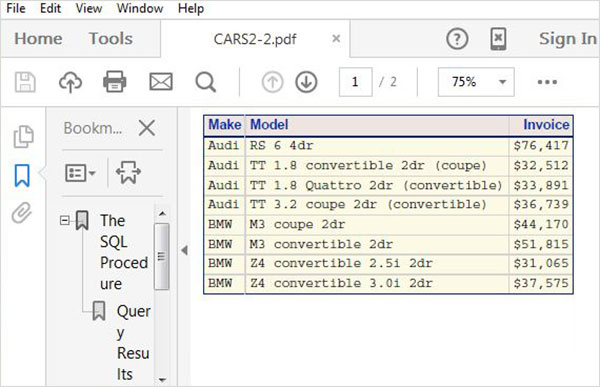Click the $33,891 invoice value
The height and width of the screenshot is (387, 600).
click(541, 185)
